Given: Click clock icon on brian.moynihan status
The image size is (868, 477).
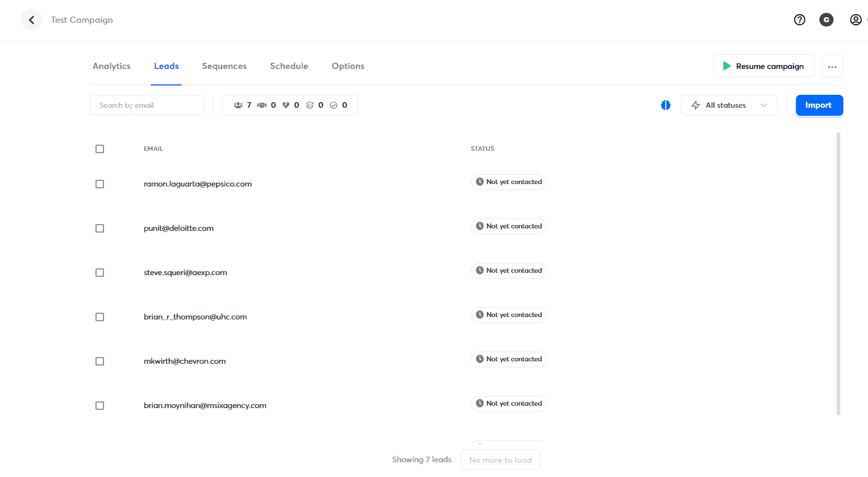Looking at the screenshot, I should 480,404.
